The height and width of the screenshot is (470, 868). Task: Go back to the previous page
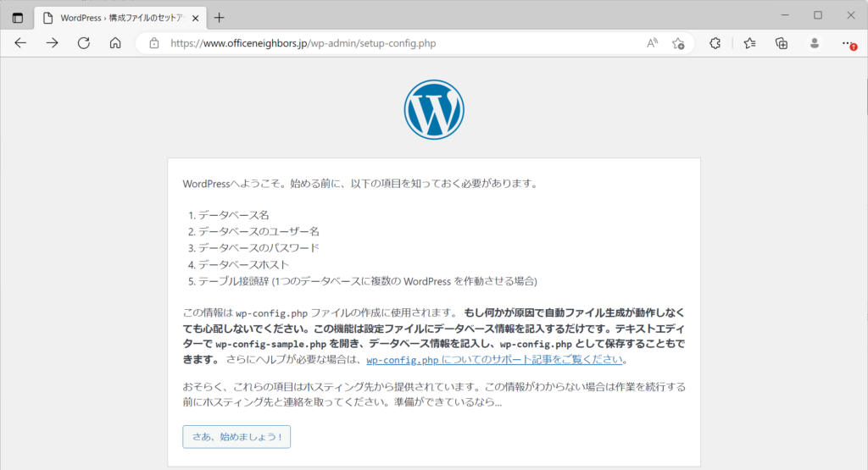coord(20,43)
